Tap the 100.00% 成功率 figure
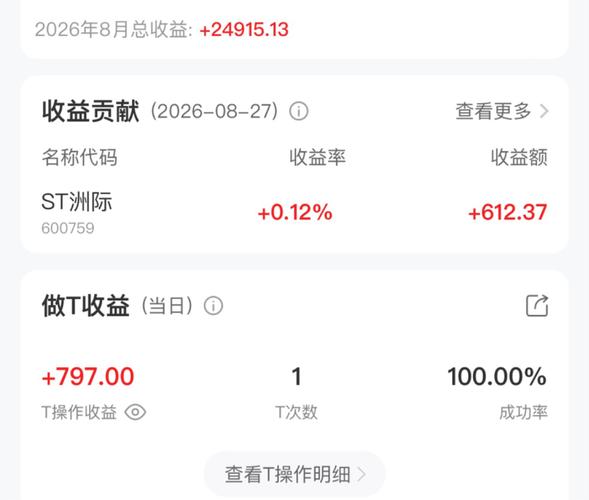The image size is (589, 500). [497, 376]
